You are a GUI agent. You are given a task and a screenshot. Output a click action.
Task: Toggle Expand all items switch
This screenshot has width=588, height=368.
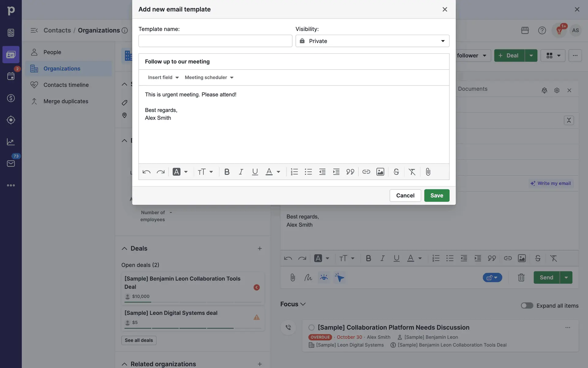click(x=527, y=305)
